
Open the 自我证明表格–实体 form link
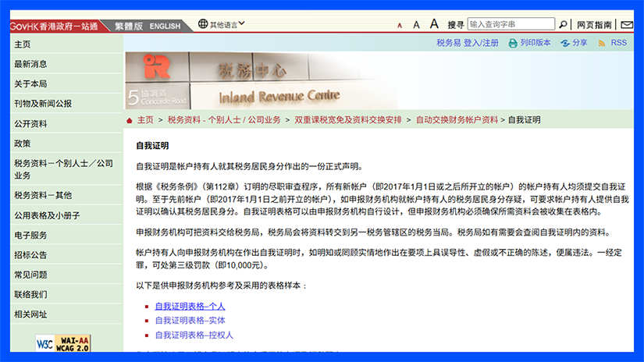[190, 320]
